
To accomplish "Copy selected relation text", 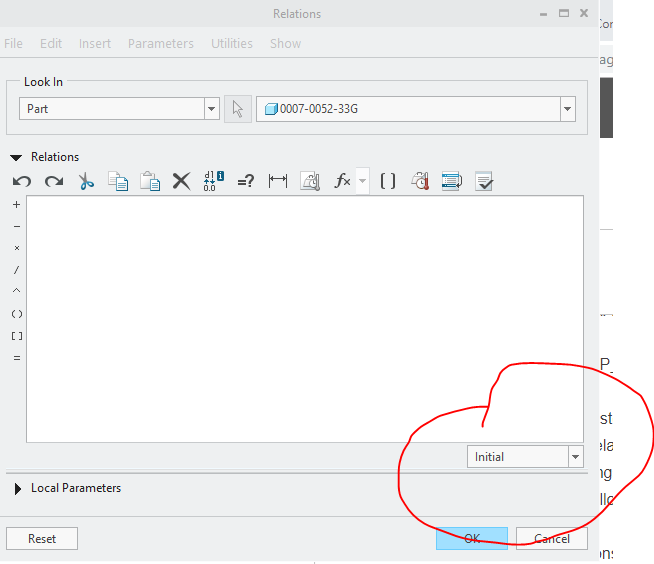I will click(118, 181).
